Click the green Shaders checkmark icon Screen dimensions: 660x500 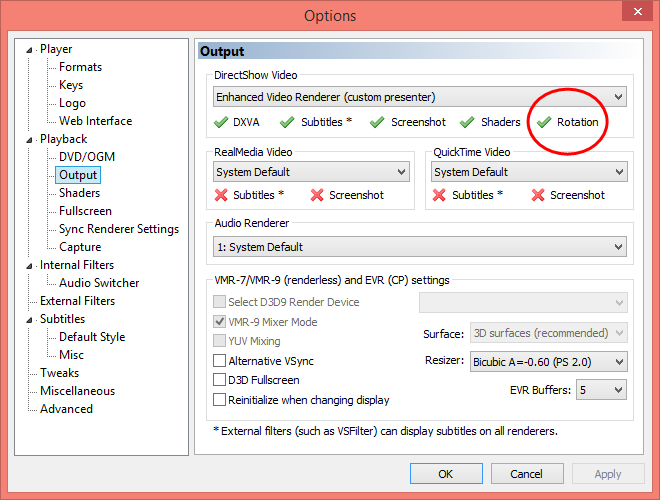click(467, 122)
